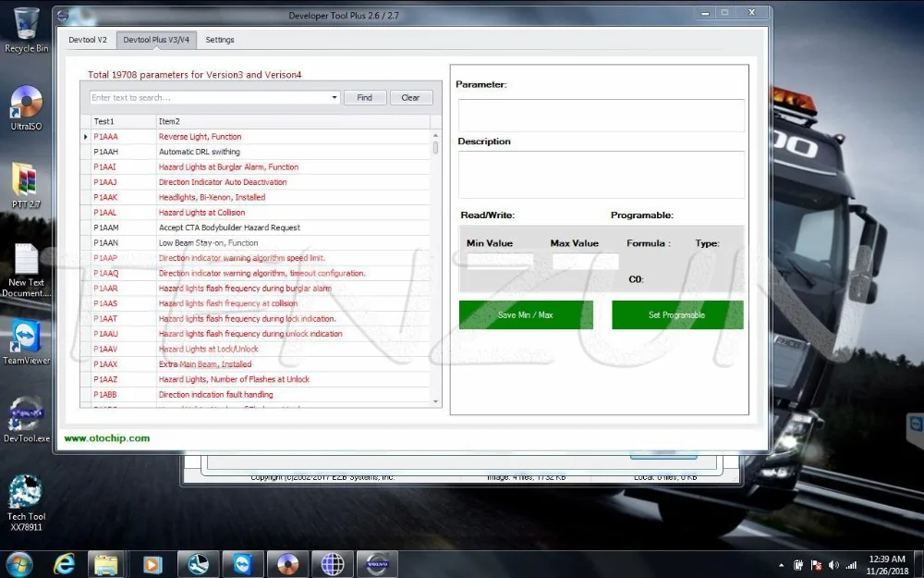Click the Find button

[365, 97]
